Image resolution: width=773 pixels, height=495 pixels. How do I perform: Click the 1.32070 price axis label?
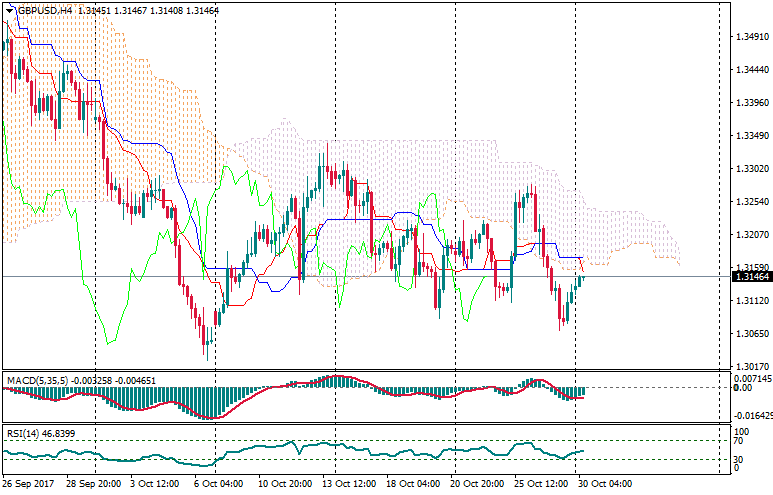751,235
